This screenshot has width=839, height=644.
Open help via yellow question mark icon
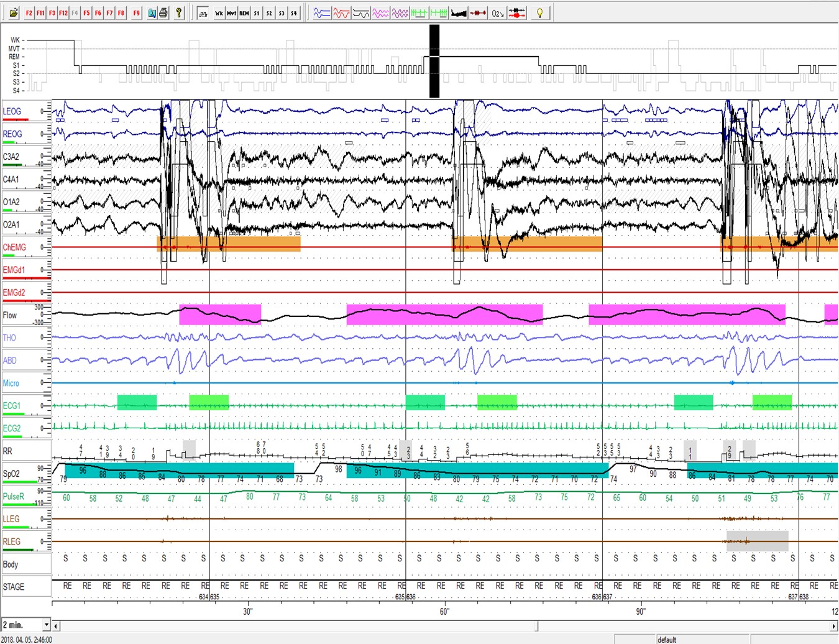179,12
